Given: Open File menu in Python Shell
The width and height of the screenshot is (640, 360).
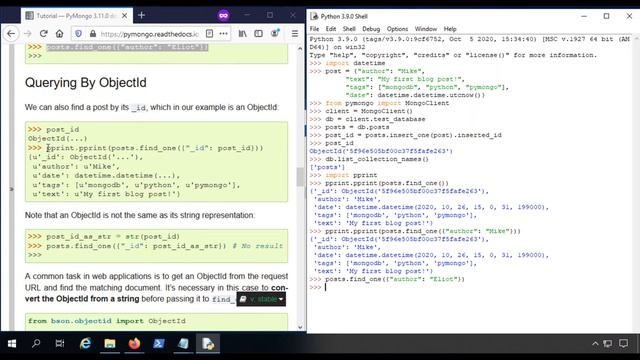Looking at the screenshot, I should (x=314, y=29).
